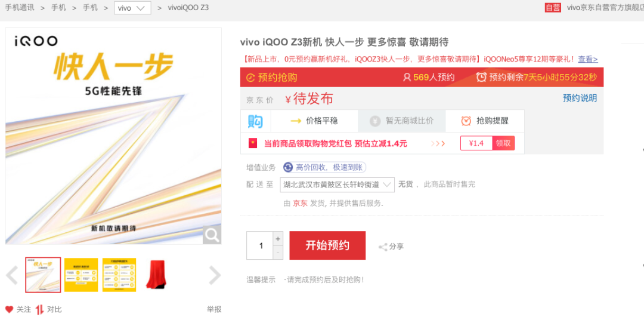Click the heart 关注 icon
Image resolution: width=644 pixels, height=326 pixels.
(10, 309)
